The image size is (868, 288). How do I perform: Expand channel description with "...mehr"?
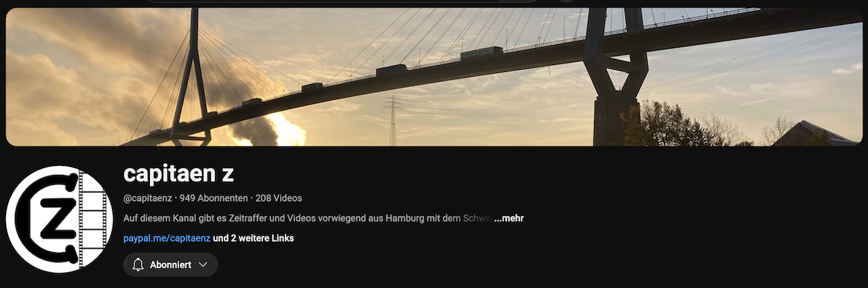click(x=509, y=218)
